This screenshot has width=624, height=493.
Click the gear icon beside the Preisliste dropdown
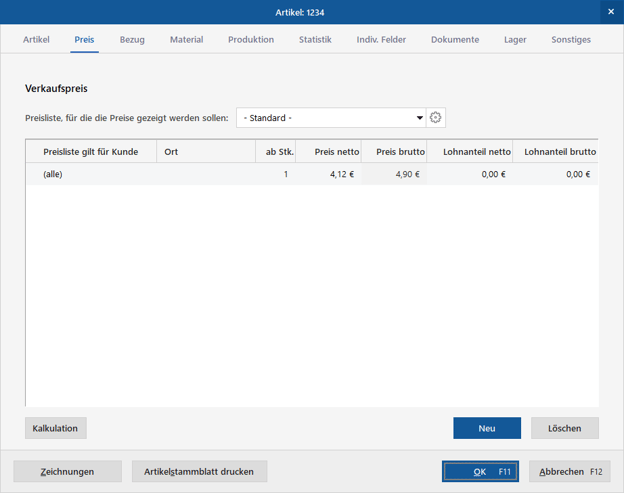click(x=436, y=118)
